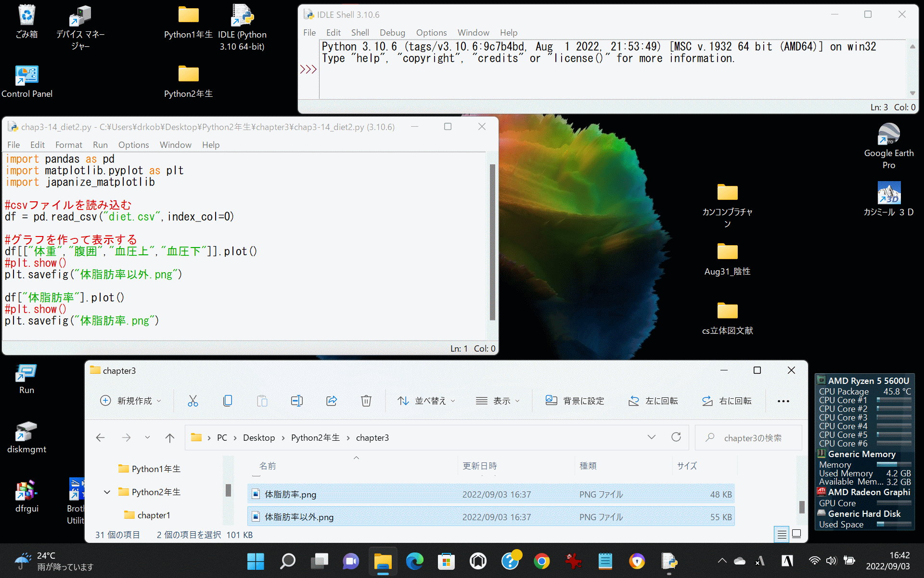
Task: Open the Format menu in editor window
Action: point(69,145)
